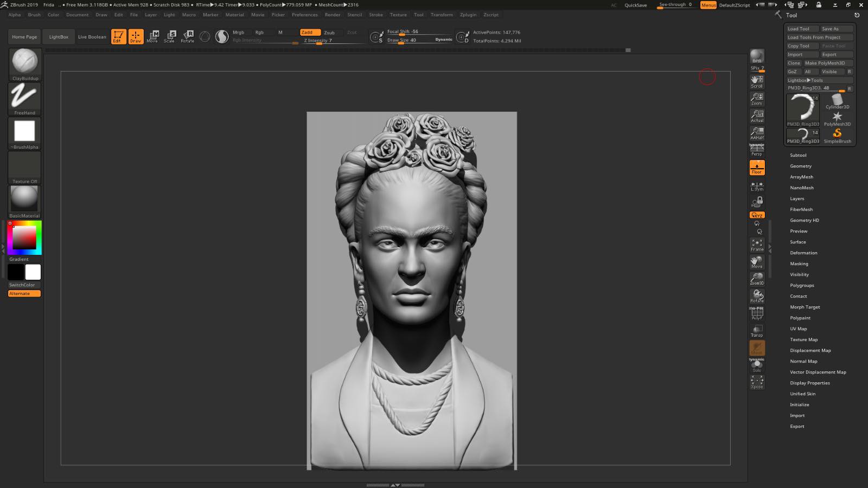Select the Scale tool in top shelf
Image resolution: width=868 pixels, height=488 pixels.
click(170, 36)
